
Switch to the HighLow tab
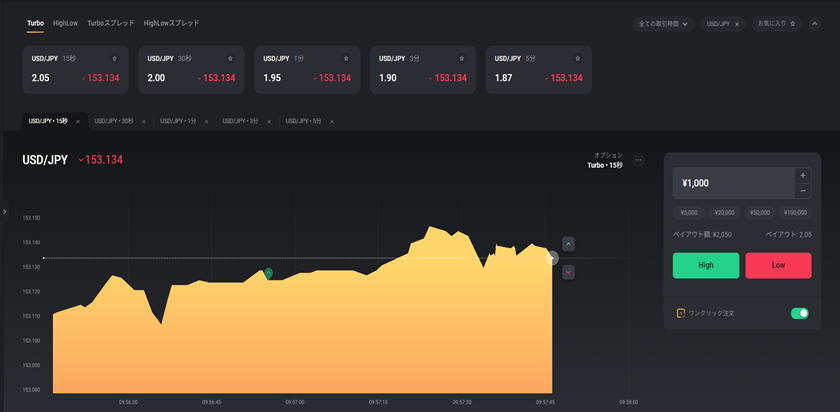coord(66,23)
